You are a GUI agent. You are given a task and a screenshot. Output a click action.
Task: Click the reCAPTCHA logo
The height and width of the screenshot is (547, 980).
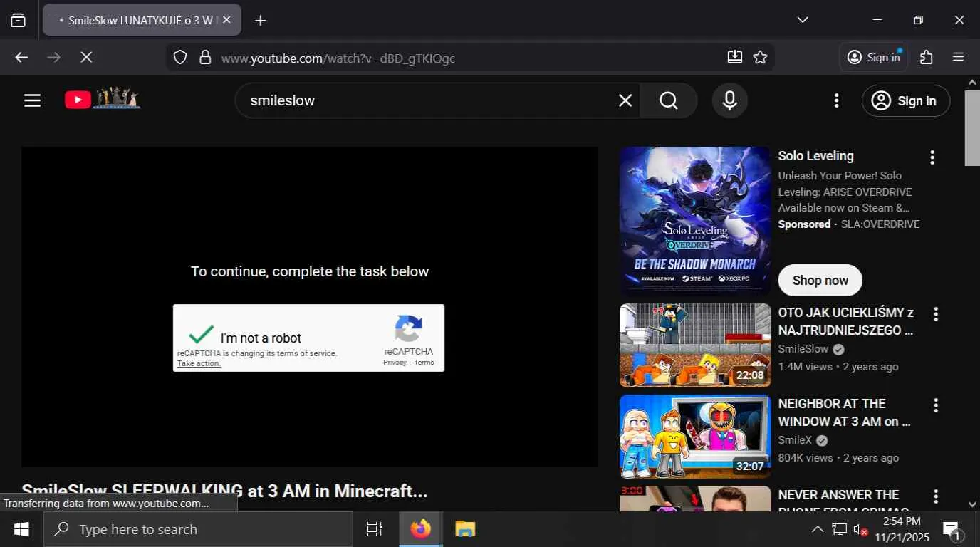click(x=409, y=329)
